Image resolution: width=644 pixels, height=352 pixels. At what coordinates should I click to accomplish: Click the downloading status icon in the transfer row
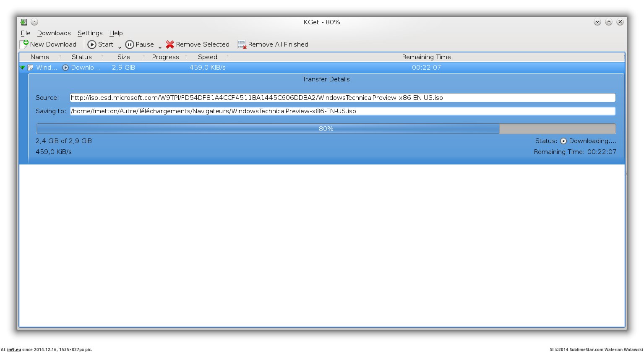point(65,68)
